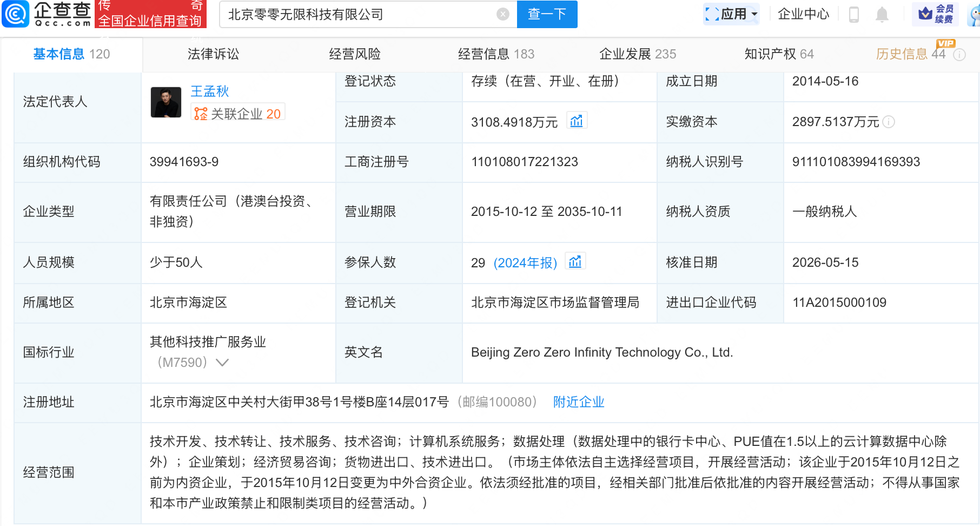
Task: Select the 知识产权 64 tab
Action: point(779,54)
